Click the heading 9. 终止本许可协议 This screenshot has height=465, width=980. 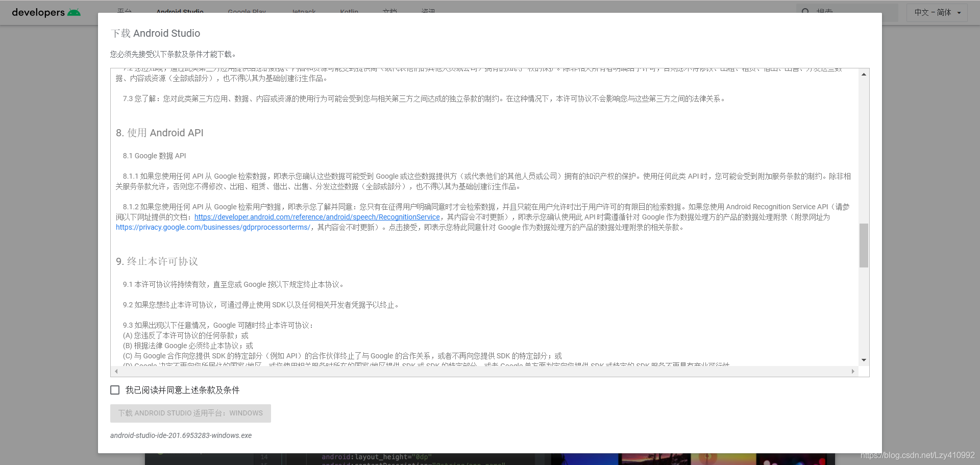(157, 261)
